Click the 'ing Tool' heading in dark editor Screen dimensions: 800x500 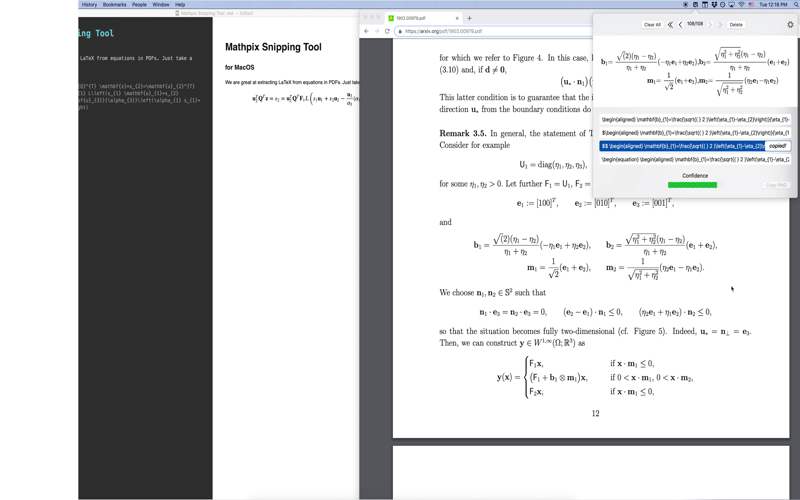pyautogui.click(x=96, y=34)
